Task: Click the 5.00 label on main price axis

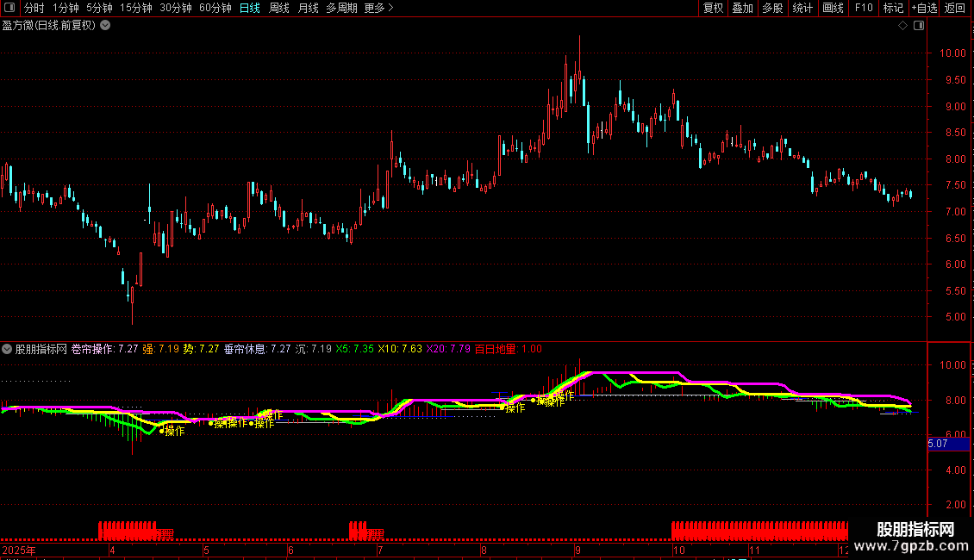Action: coord(955,317)
